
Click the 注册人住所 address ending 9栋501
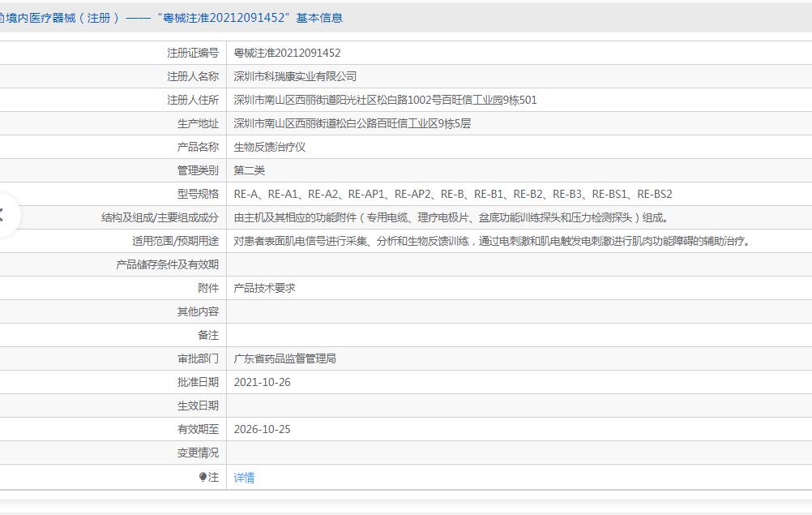pos(385,100)
